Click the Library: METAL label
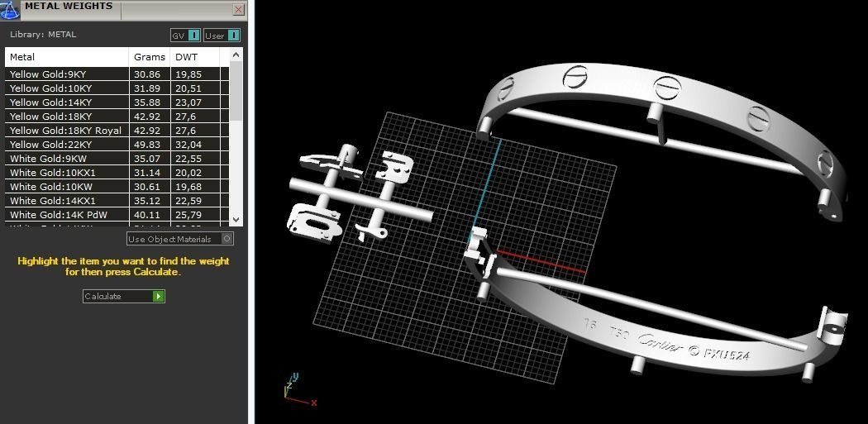Viewport: 868px width, 424px height. point(43,35)
